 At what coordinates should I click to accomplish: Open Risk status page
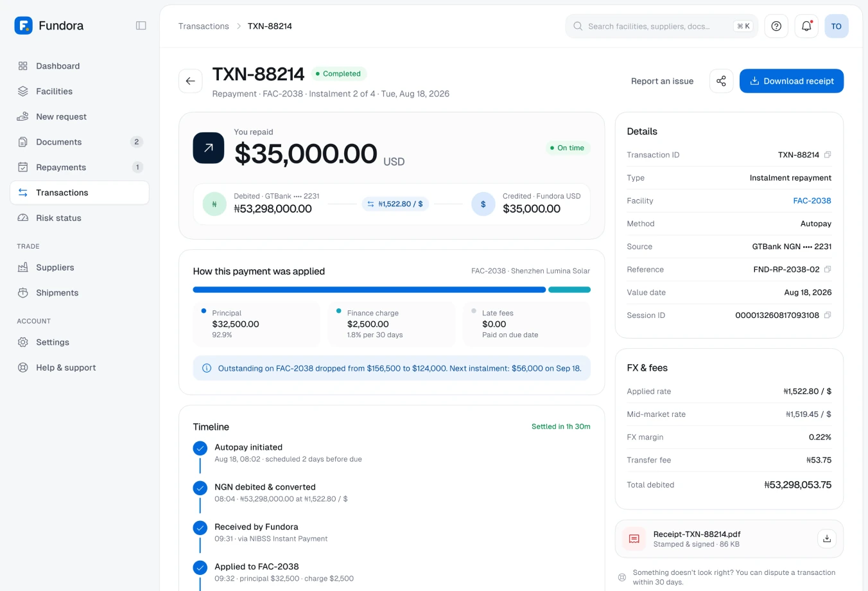[x=80, y=218]
